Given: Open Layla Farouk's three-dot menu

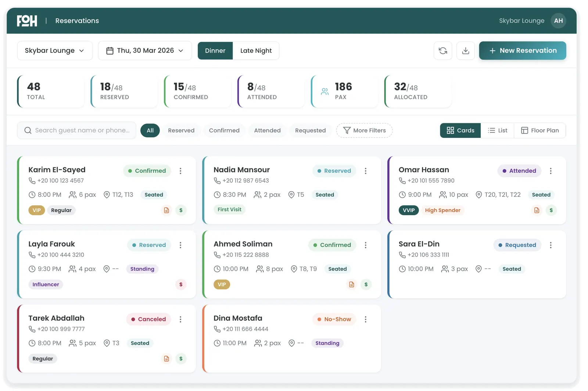Looking at the screenshot, I should pos(180,245).
